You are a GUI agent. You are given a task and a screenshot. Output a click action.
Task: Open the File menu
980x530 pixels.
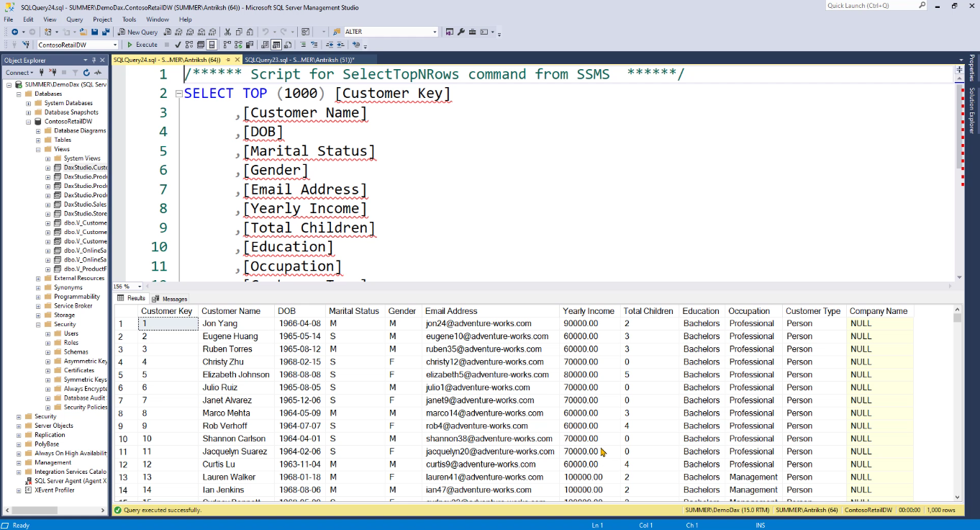[9, 19]
